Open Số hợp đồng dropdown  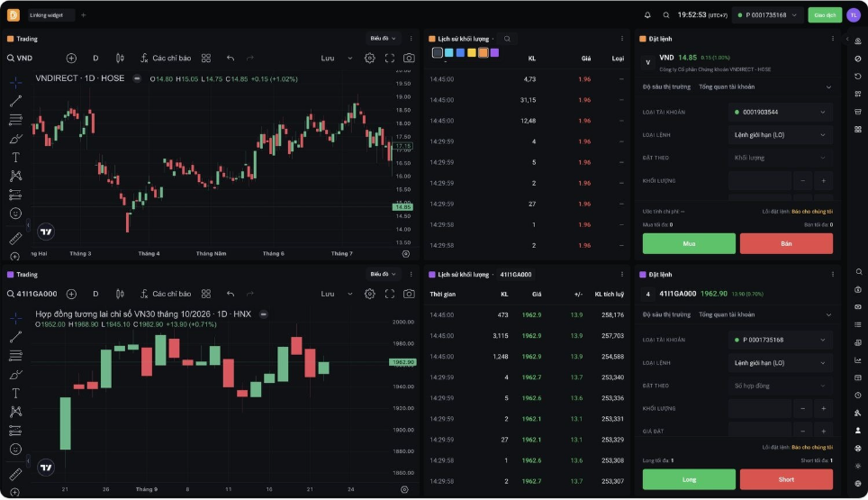click(780, 386)
